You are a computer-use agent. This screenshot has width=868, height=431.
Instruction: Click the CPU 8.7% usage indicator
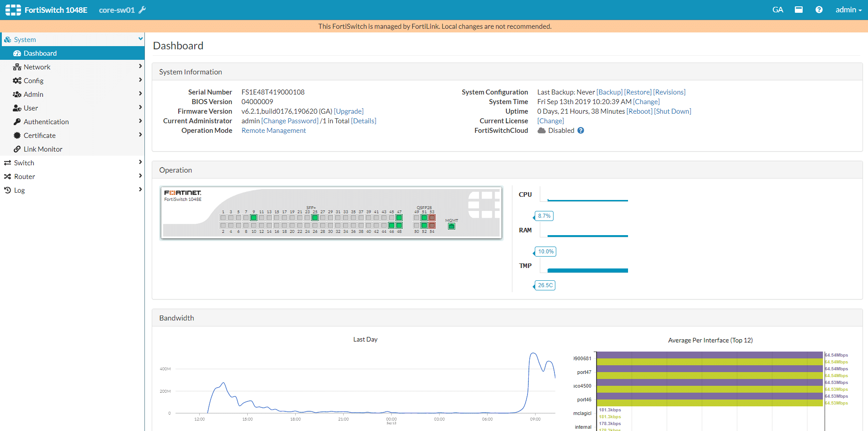click(544, 216)
